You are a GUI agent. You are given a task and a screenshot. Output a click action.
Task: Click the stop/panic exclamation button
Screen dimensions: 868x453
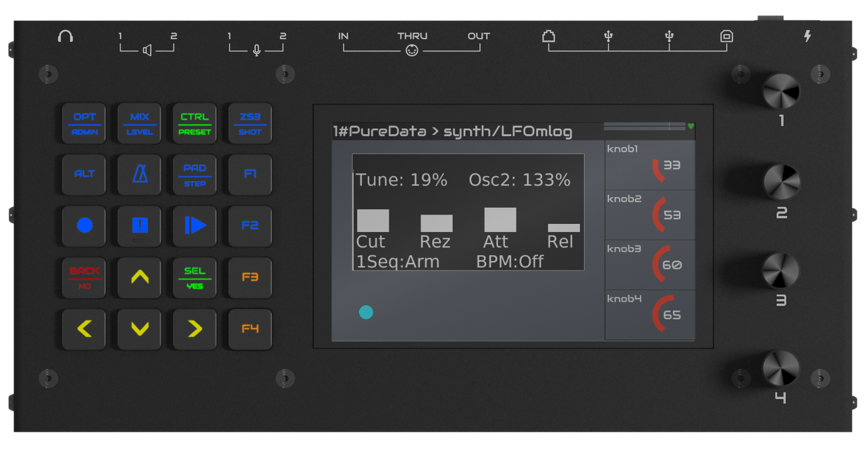click(x=140, y=226)
